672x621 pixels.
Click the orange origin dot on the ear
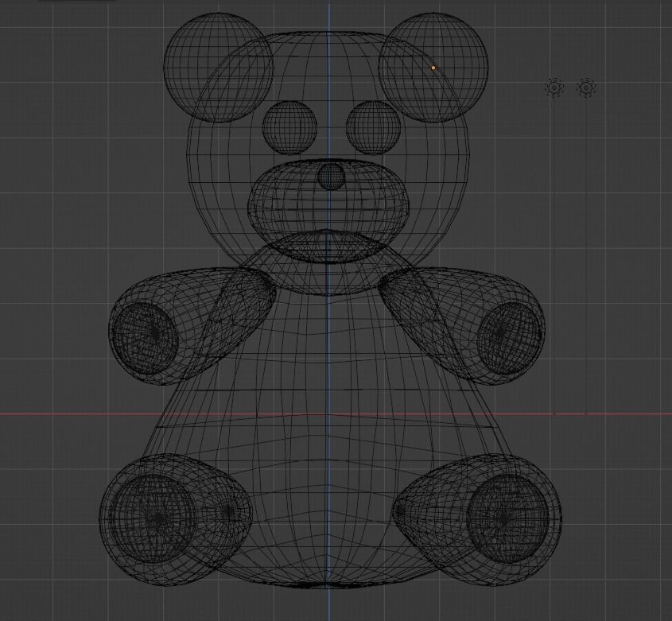click(x=433, y=68)
